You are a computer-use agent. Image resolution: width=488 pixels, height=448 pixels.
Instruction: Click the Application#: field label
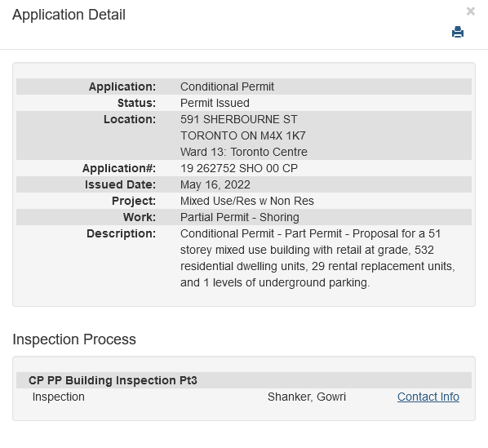pyautogui.click(x=119, y=168)
